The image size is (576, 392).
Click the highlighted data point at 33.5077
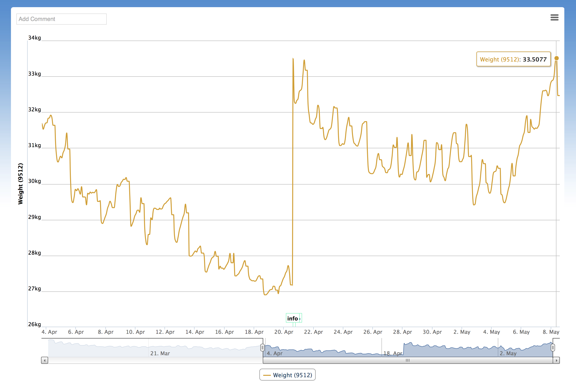pos(556,58)
